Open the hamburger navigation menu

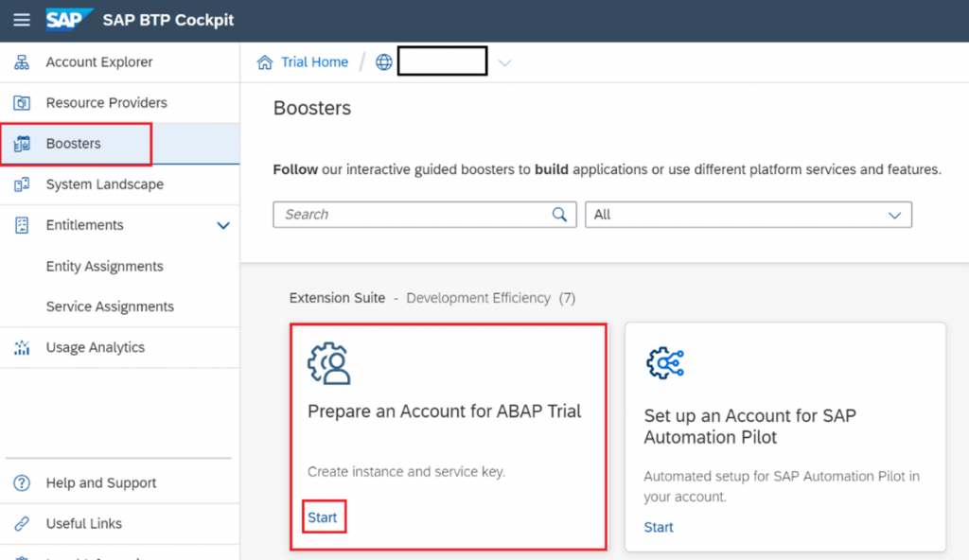[x=22, y=20]
